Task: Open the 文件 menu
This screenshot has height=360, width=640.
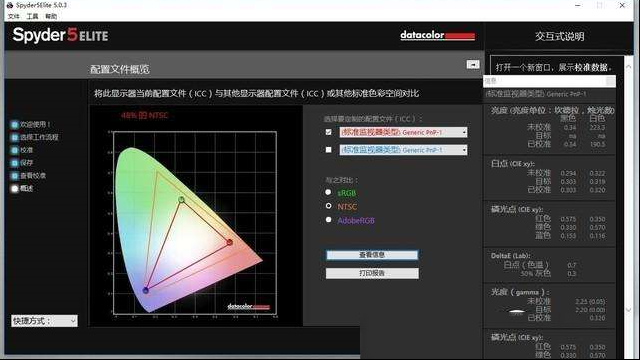Action: [13, 16]
